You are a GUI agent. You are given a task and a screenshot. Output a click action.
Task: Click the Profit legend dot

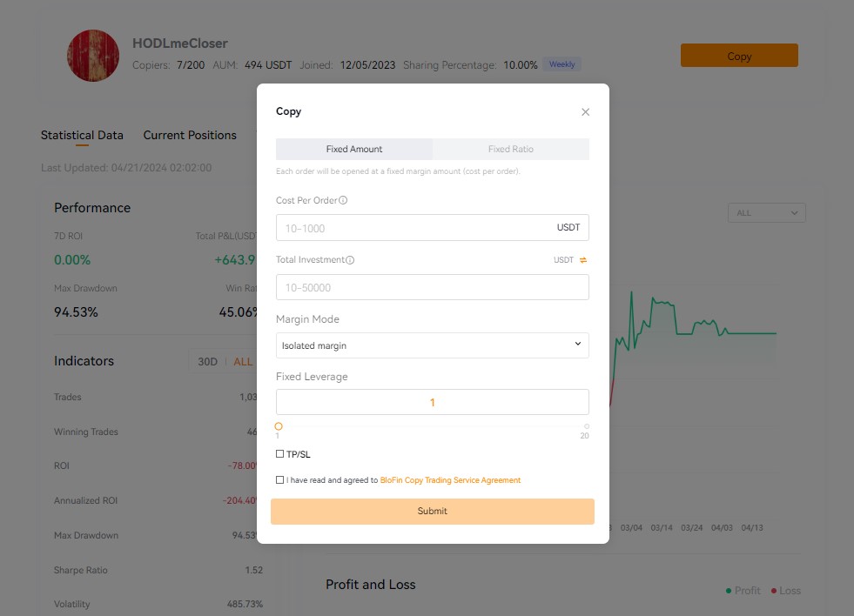click(x=730, y=590)
